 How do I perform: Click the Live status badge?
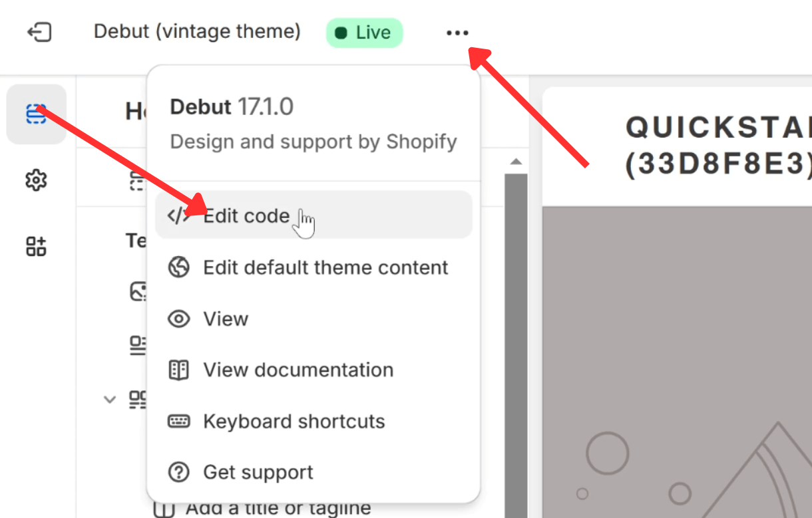[x=365, y=33]
